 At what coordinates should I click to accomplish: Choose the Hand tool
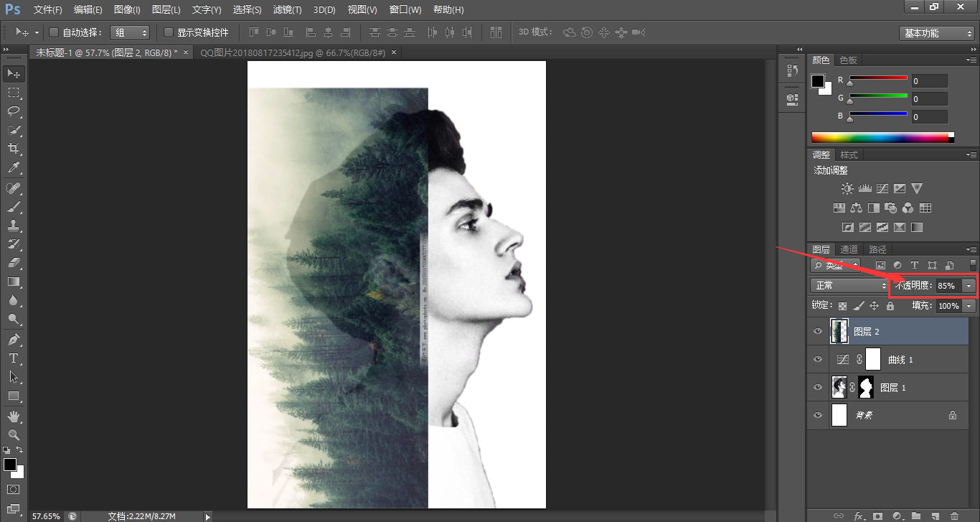tap(14, 416)
